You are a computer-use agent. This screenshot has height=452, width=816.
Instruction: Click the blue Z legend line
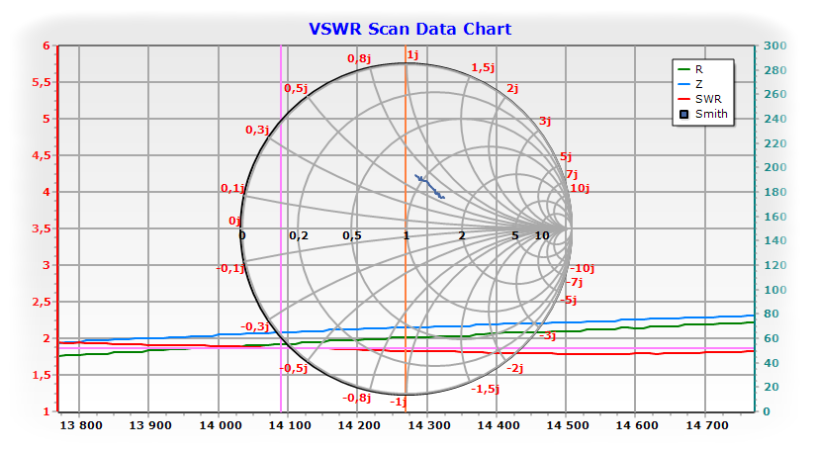coord(684,84)
